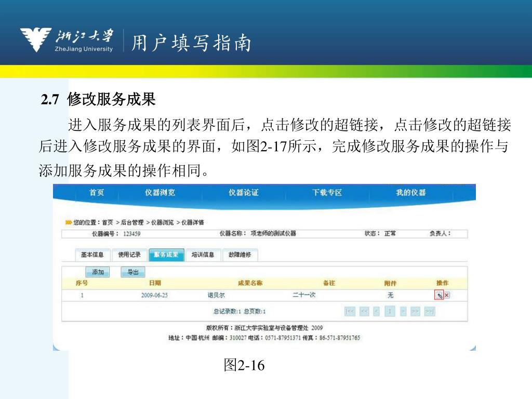Click the 仪器详情 breadcrumb link
The image size is (532, 399).
point(193,222)
